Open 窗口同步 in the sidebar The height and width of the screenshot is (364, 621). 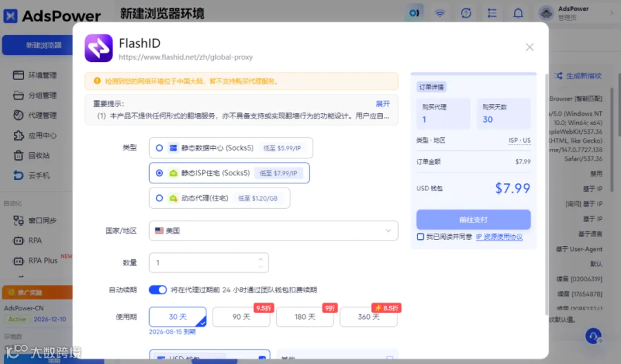(x=35, y=221)
